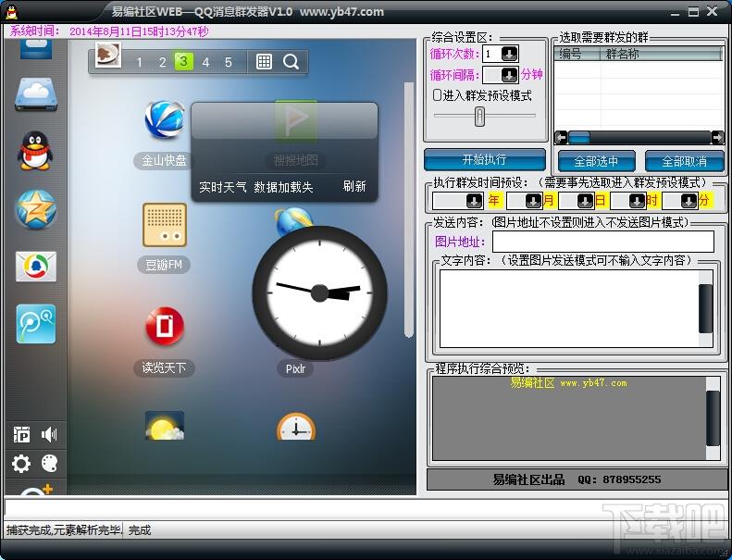Open the 读览天下 app icon
Screen dimensions: 732x560
(165, 326)
